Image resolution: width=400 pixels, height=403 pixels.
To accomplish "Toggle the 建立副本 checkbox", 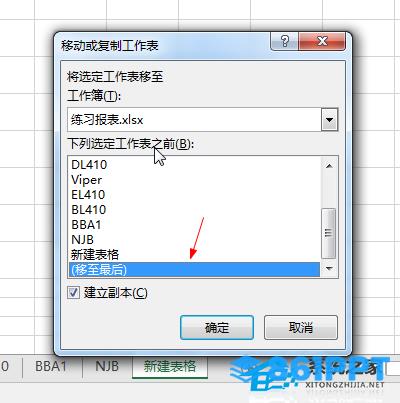I will pyautogui.click(x=73, y=293).
